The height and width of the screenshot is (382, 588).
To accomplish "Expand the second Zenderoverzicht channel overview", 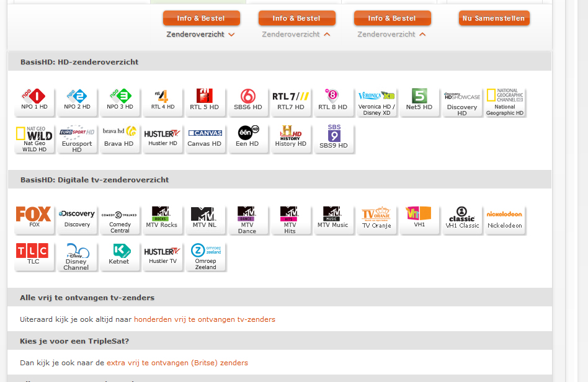I will pyautogui.click(x=296, y=34).
